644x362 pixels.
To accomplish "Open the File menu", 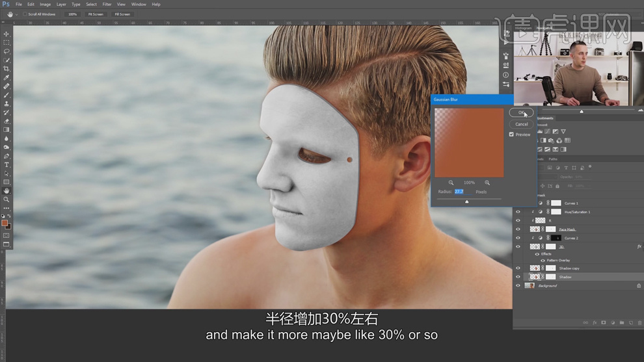I will click(19, 4).
